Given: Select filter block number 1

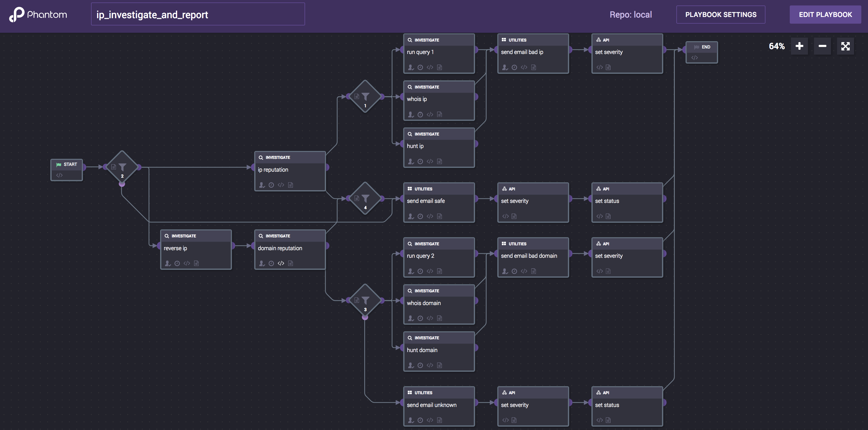Looking at the screenshot, I should (x=365, y=97).
